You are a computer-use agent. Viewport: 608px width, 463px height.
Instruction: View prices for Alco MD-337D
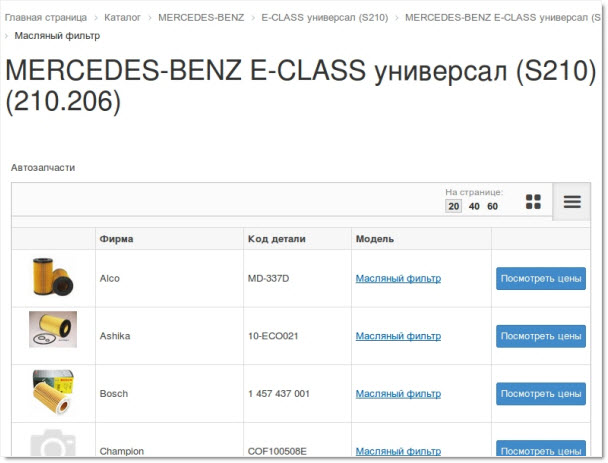pyautogui.click(x=541, y=279)
